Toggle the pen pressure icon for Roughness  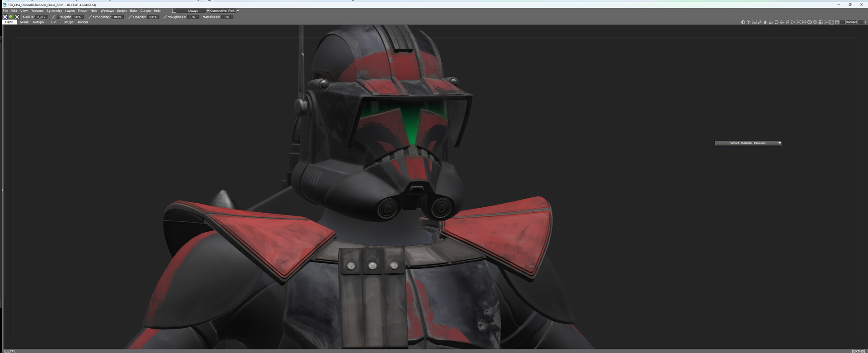pos(165,17)
